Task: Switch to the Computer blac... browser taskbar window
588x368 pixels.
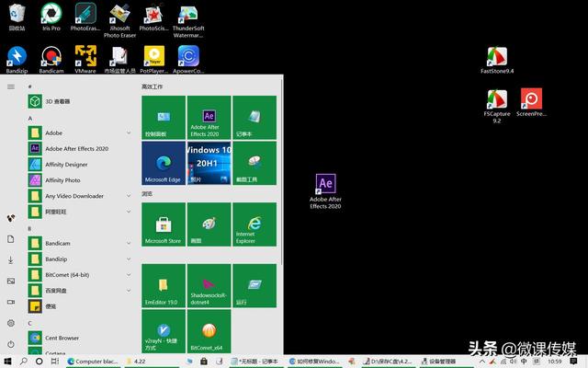Action: click(93, 362)
